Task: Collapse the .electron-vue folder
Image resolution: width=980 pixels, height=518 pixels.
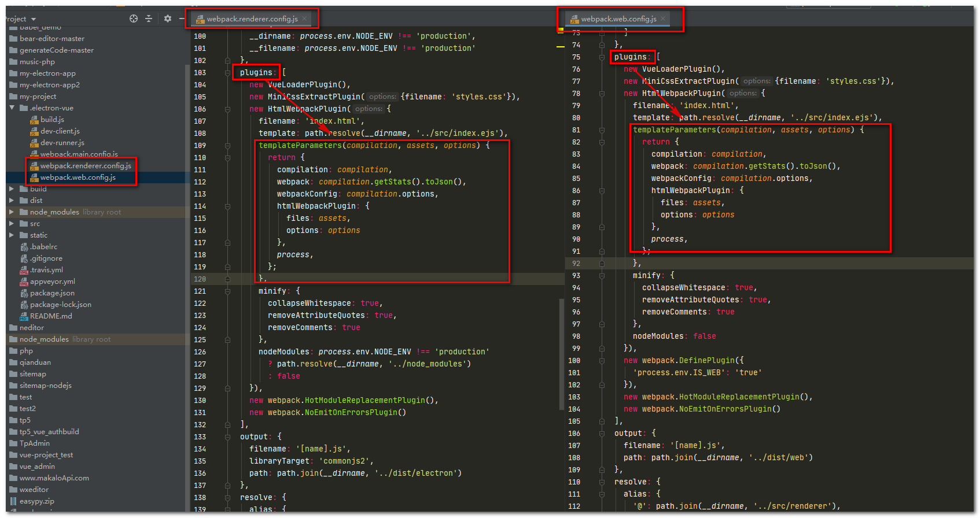Action: [x=12, y=108]
